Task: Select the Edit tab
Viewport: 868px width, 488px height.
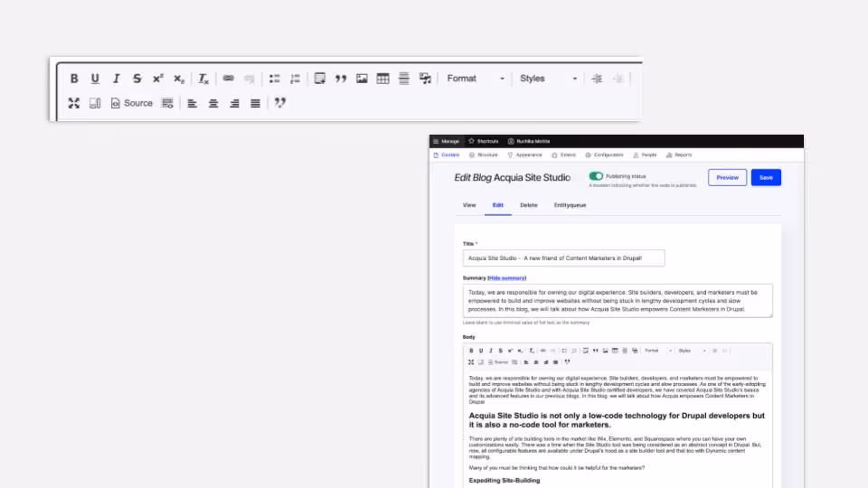Action: tap(498, 205)
